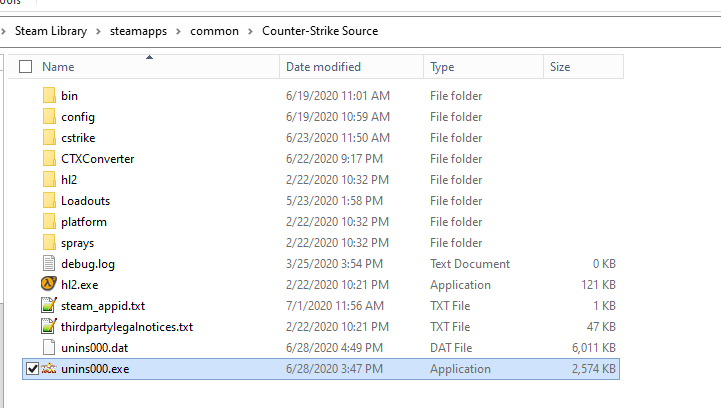Click the thirdpartylegalnotices.txt file icon

(49, 327)
